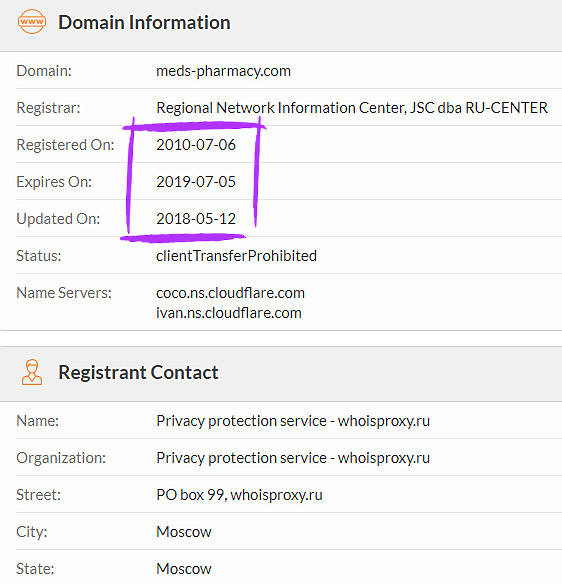Select the expiry date 2019-07-05
This screenshot has width=562, height=584.
tap(196, 182)
